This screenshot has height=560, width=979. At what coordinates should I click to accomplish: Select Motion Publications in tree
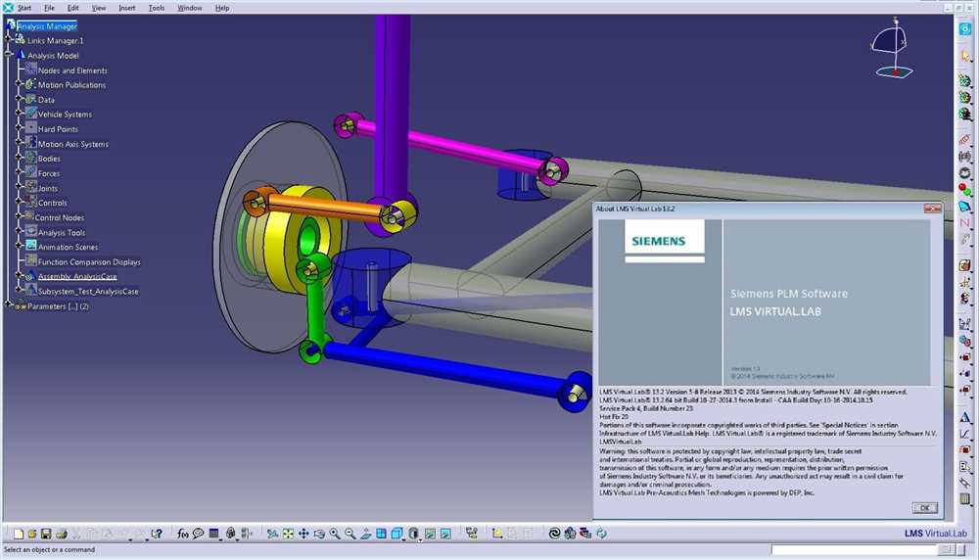(71, 85)
